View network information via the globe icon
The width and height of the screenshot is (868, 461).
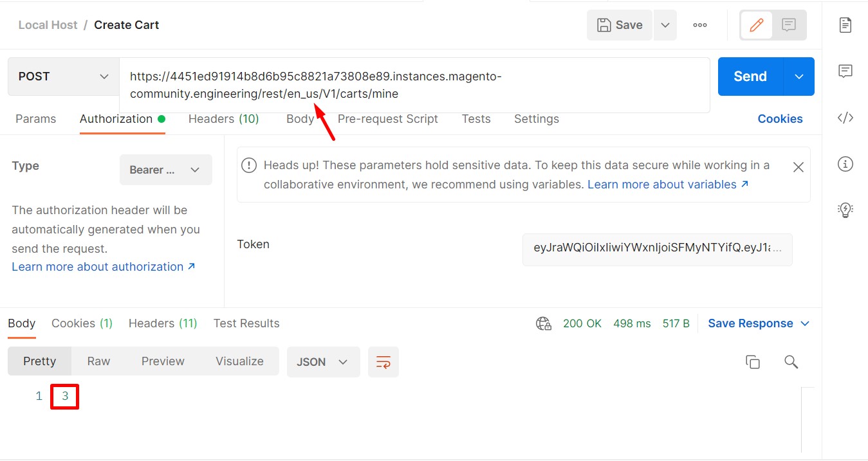point(542,323)
